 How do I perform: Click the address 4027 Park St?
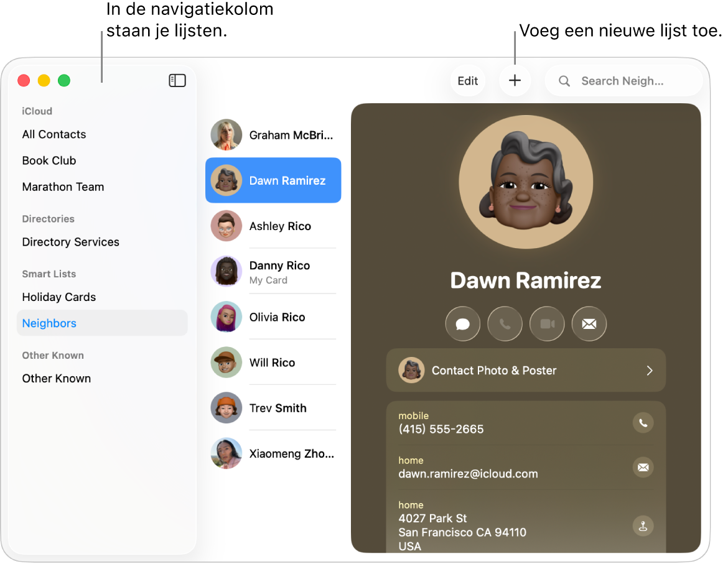[x=432, y=518]
